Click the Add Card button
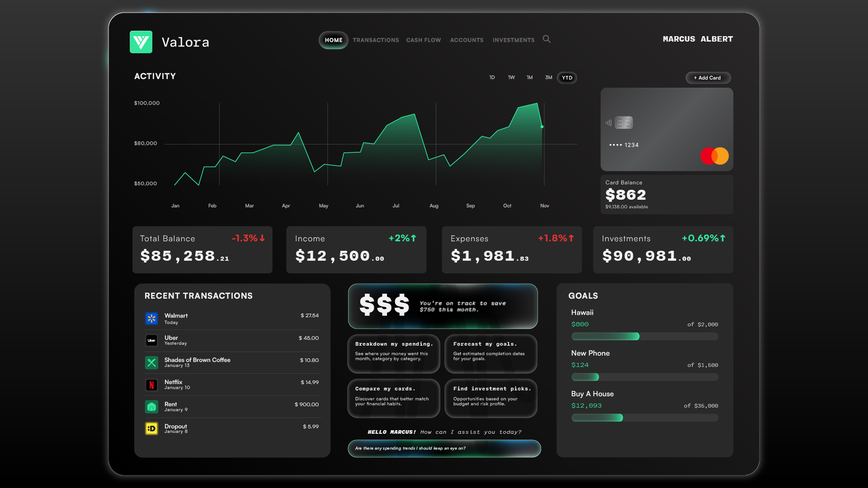 [708, 78]
